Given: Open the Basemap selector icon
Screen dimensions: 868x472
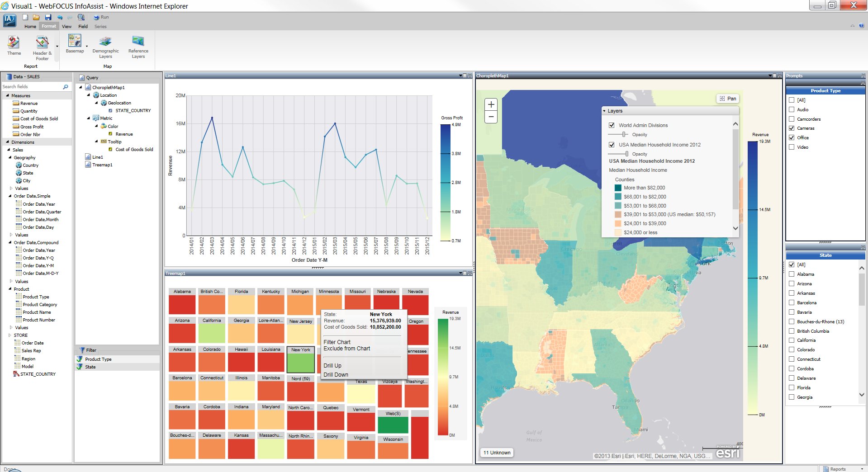Looking at the screenshot, I should pos(75,41).
